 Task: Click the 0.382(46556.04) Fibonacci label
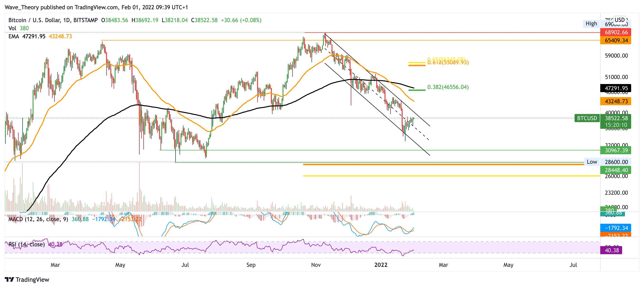point(448,87)
